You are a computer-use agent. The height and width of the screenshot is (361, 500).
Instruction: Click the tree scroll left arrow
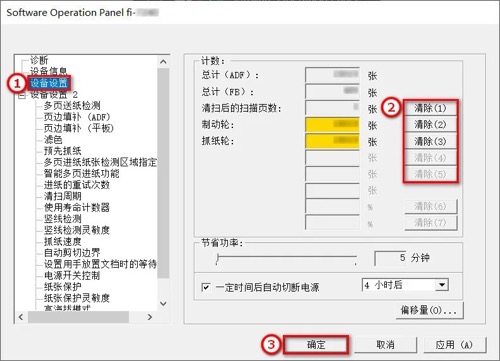click(x=21, y=317)
